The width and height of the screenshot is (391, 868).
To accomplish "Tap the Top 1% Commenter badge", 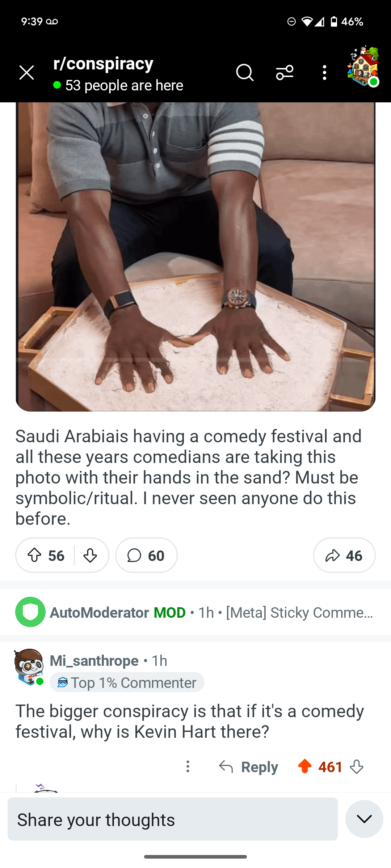I will [x=127, y=682].
